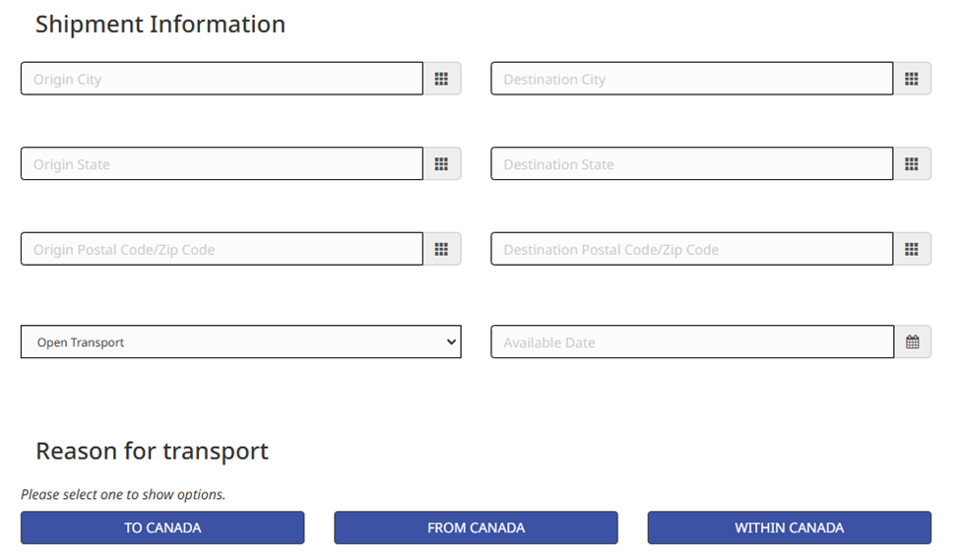Screen dimensions: 964x560
Task: Click the Shipment Information heading
Action: [x=161, y=25]
